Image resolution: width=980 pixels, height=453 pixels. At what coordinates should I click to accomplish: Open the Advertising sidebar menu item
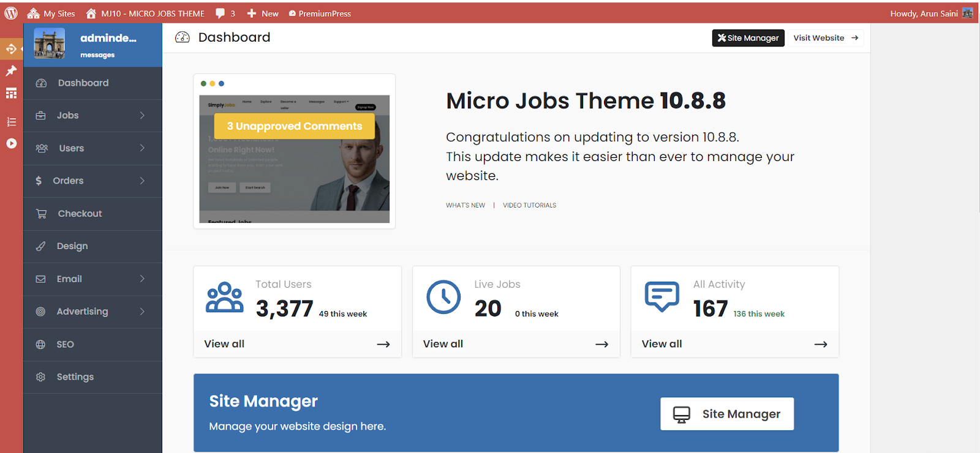(92, 312)
